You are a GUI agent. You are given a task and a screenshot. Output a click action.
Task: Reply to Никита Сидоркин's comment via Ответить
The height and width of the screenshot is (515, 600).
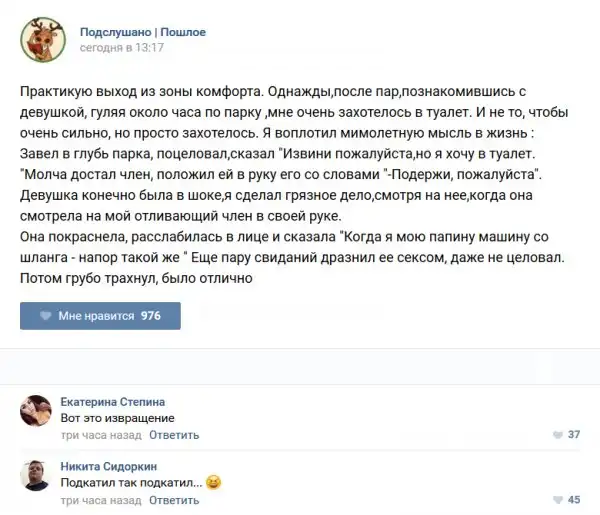[x=174, y=500]
